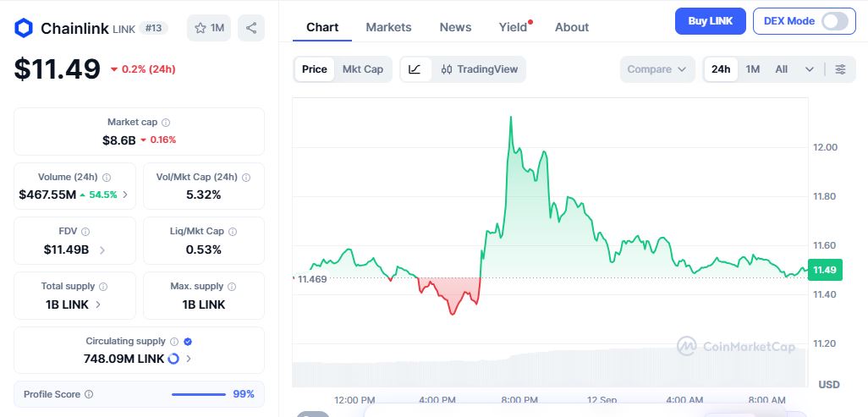Click the Chainlink hexagon logo
The image size is (868, 417).
pyautogui.click(x=23, y=28)
